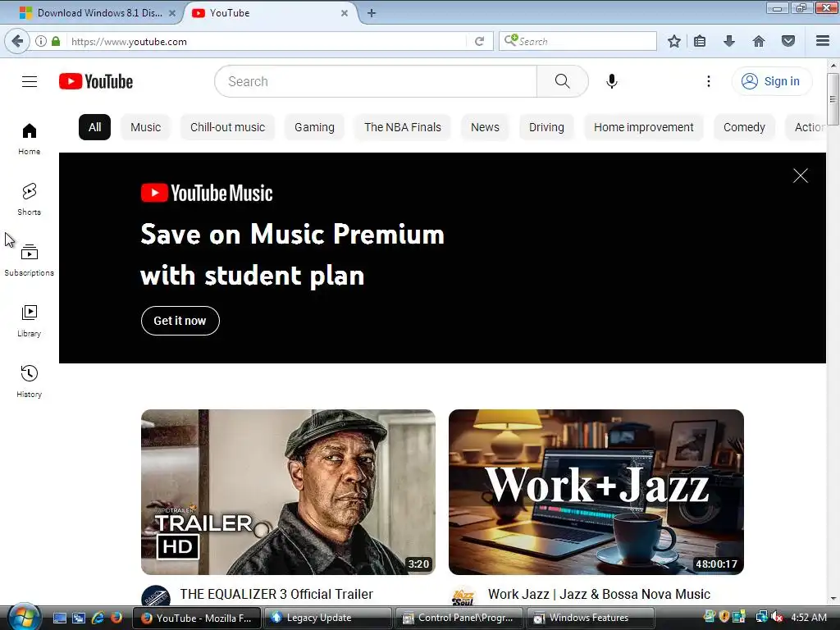Click the scrollbar down arrow
This screenshot has width=840, height=630.
pos(833,599)
